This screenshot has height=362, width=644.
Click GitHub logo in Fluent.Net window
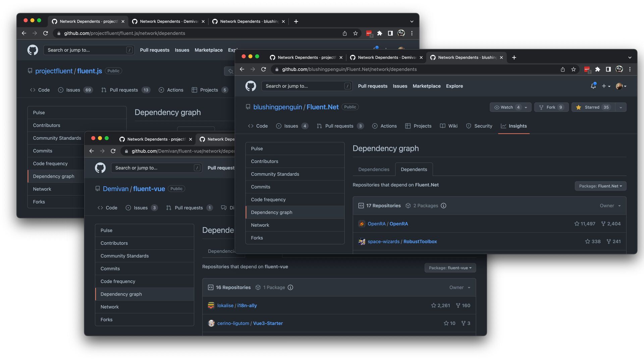(x=251, y=86)
